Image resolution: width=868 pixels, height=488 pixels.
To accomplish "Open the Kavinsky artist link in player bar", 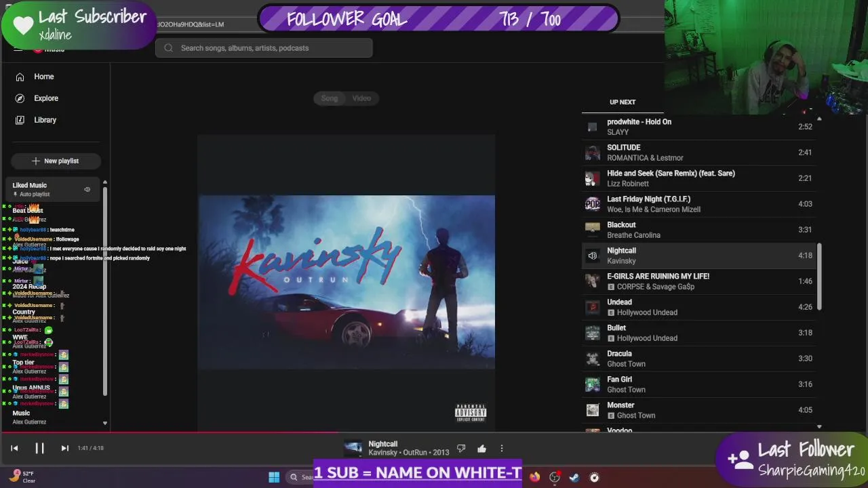I will [382, 453].
